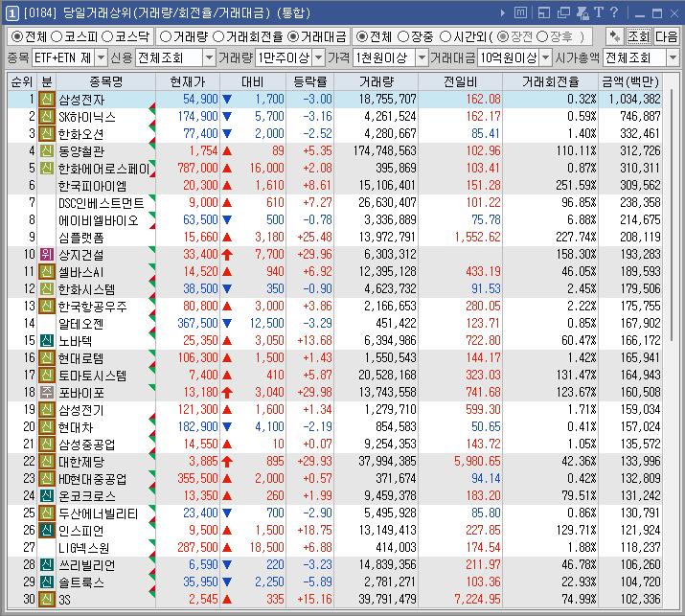685x616 pixels.
Task: Click the 신 badge on 3S row
Action: coord(47,599)
